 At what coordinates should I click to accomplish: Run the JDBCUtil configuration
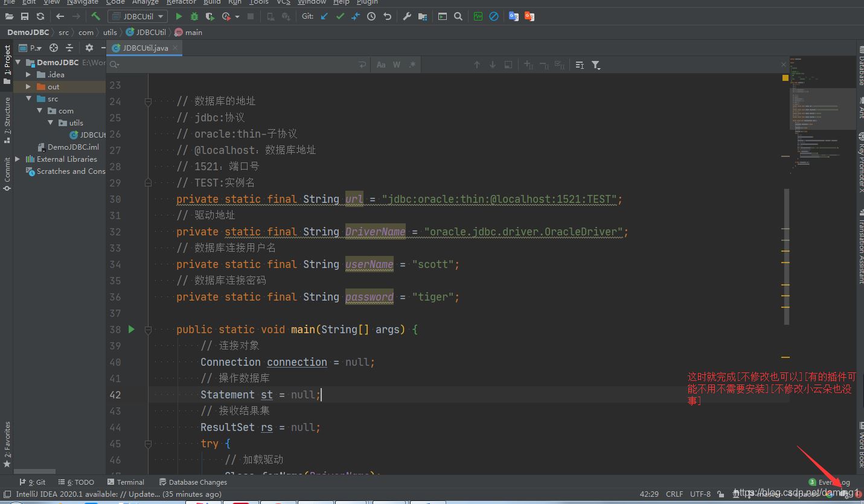(179, 16)
